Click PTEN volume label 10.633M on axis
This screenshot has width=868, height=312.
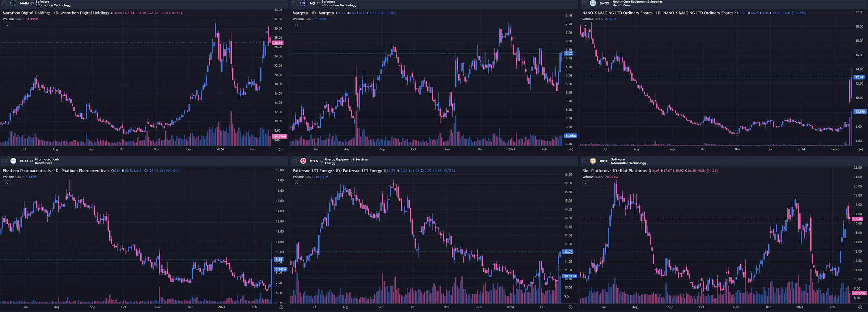click(570, 276)
